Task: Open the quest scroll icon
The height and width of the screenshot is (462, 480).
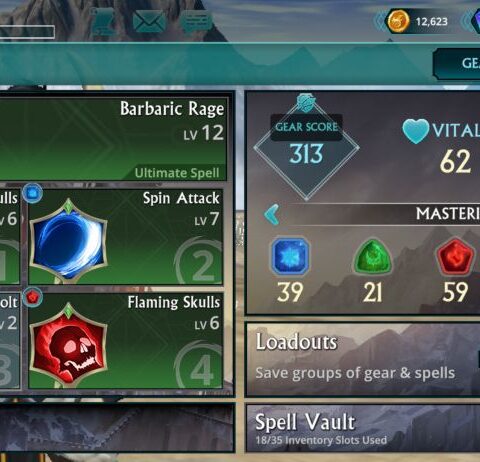Action: point(103,22)
